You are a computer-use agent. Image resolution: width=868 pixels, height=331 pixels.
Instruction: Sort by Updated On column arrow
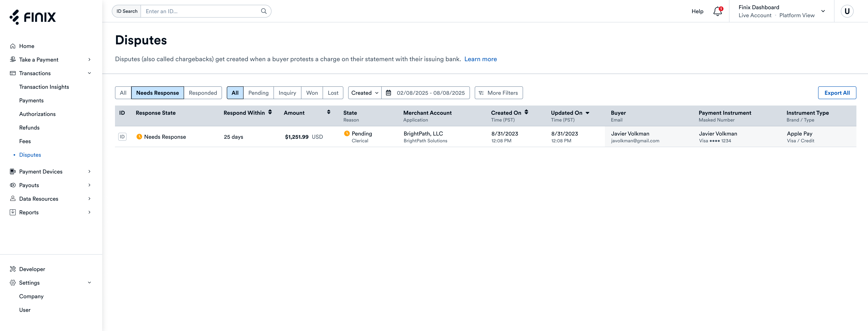587,113
